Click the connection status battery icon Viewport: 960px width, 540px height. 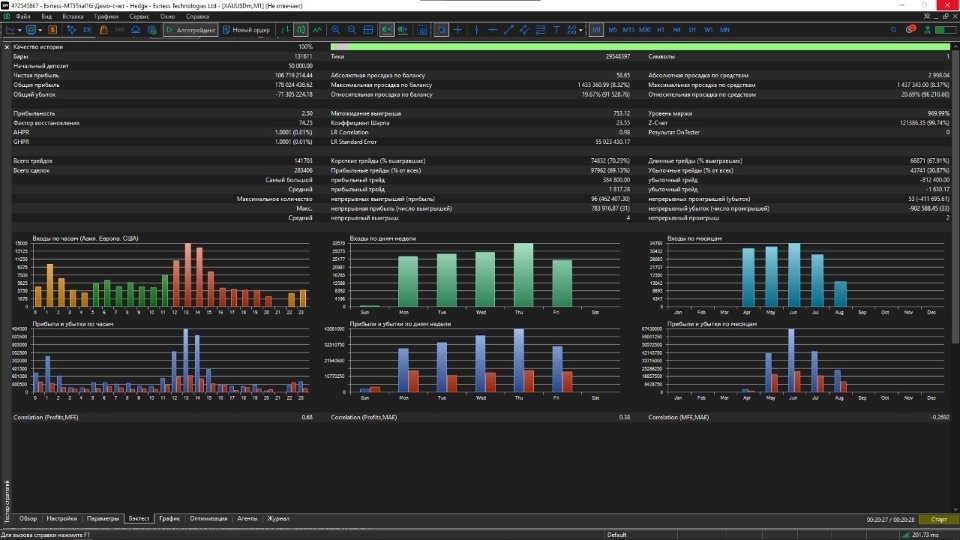[x=945, y=29]
